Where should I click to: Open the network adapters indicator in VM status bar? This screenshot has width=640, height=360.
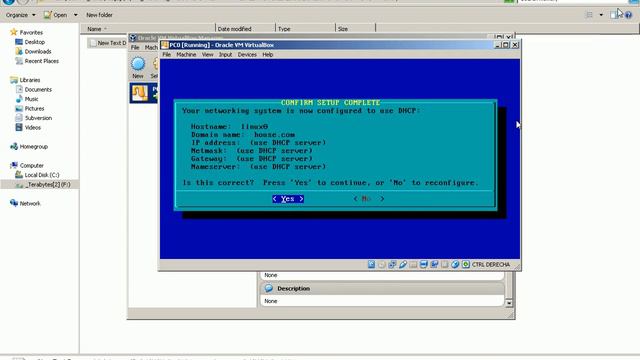[392, 264]
